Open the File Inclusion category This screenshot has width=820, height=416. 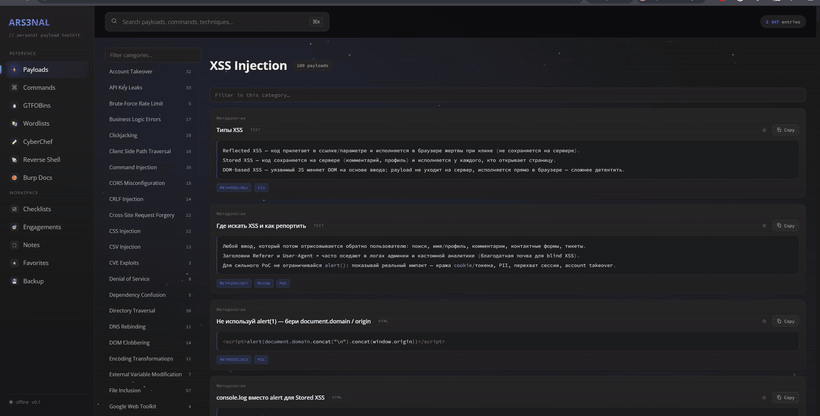[150, 390]
